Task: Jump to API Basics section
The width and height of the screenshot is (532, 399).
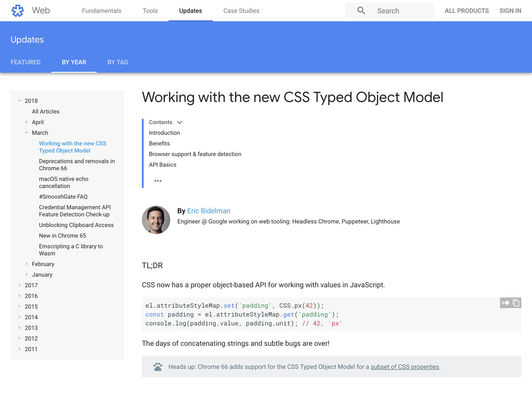Action: click(x=163, y=164)
